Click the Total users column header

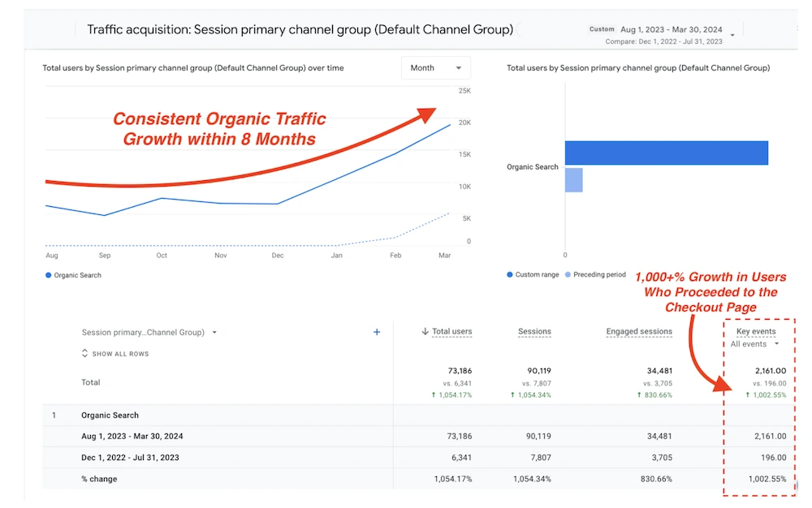[x=451, y=331]
